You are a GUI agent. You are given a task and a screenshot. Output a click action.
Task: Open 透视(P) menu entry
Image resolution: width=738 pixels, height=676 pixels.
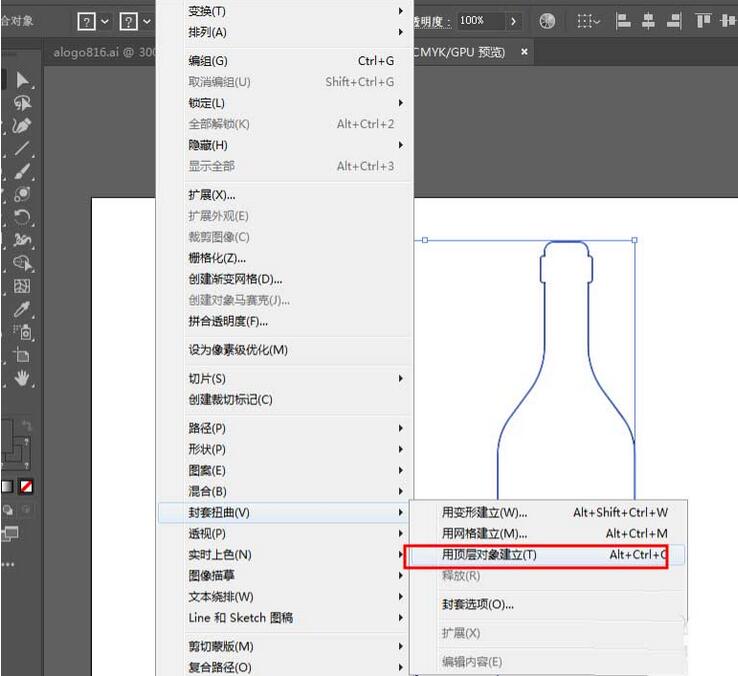(285, 534)
